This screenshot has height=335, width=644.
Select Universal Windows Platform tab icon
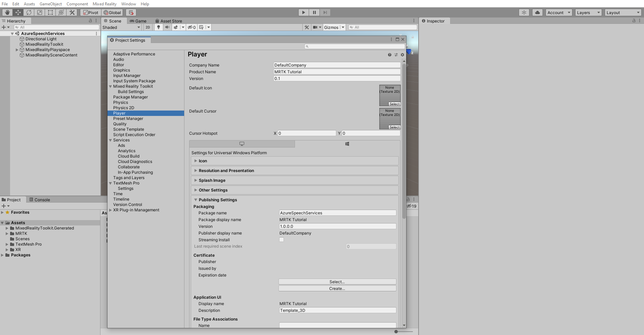point(347,144)
